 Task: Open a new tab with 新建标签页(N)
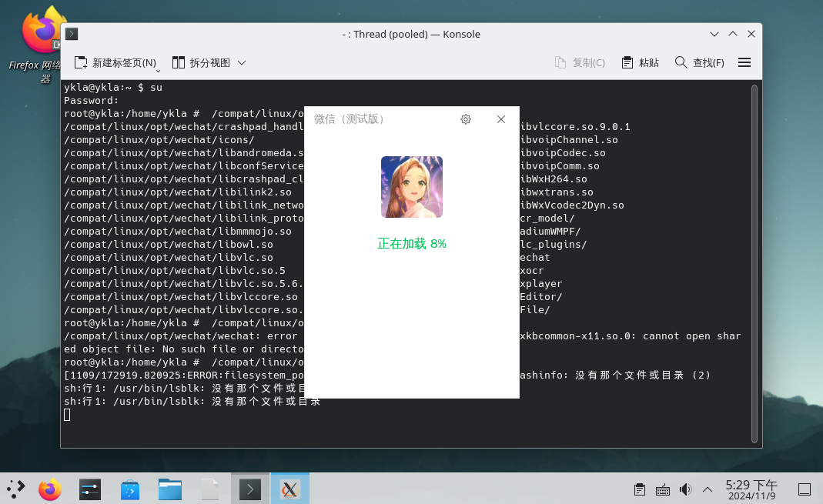[x=115, y=63]
